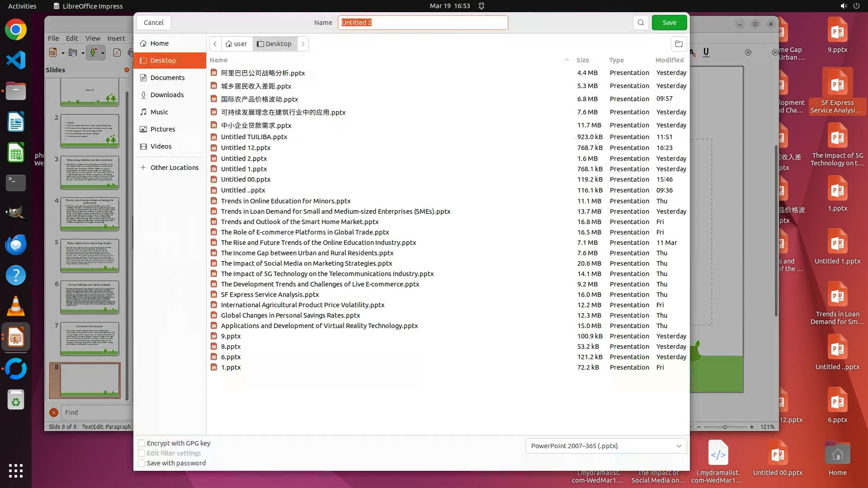Screen dimensions: 868x488
Task: Sort files by Name column header
Action: [x=218, y=60]
